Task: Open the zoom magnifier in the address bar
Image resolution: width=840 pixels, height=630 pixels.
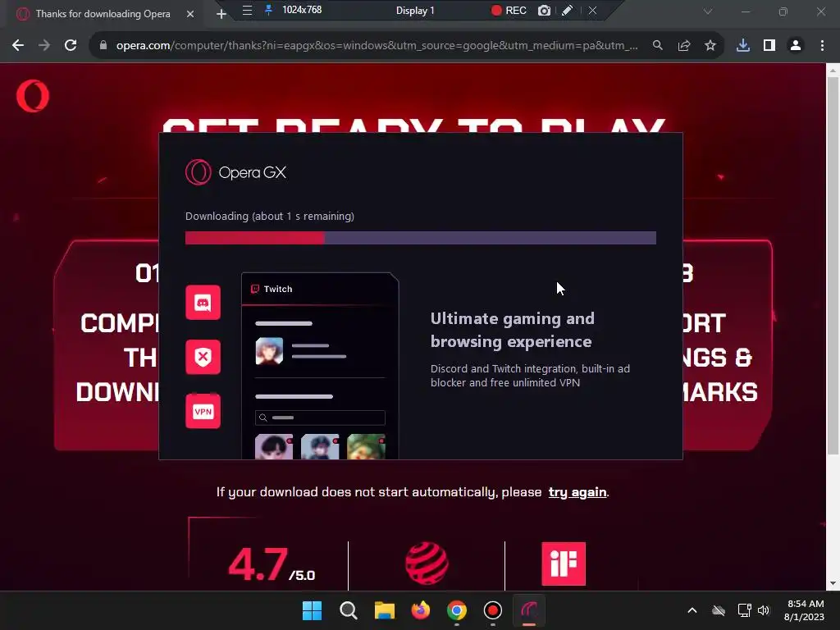Action: 657,46
